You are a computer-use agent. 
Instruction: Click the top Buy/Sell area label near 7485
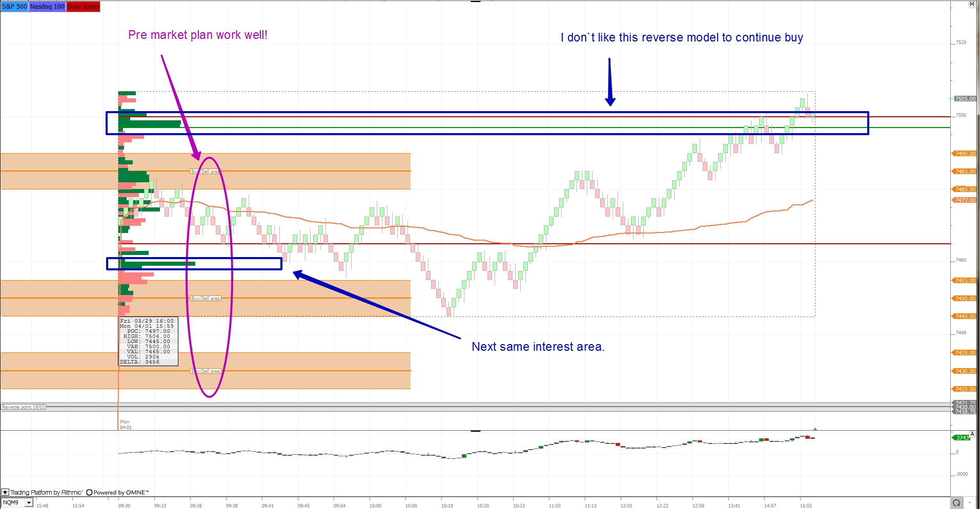coord(206,172)
